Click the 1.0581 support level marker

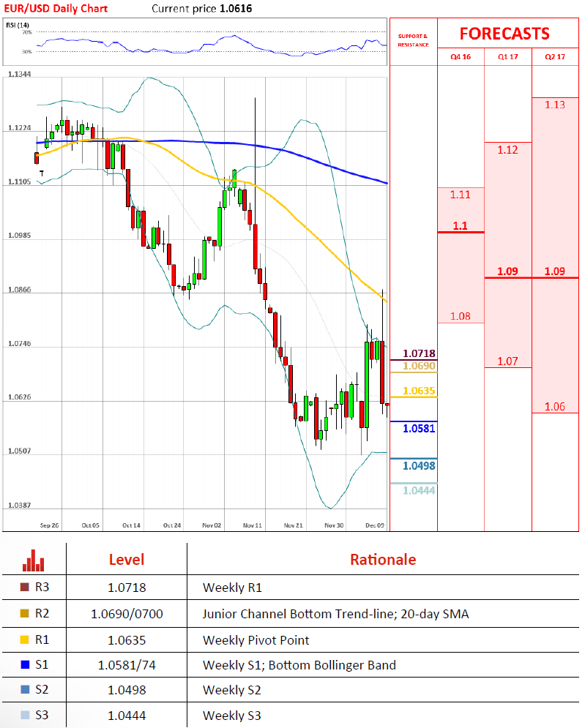pyautogui.click(x=419, y=429)
